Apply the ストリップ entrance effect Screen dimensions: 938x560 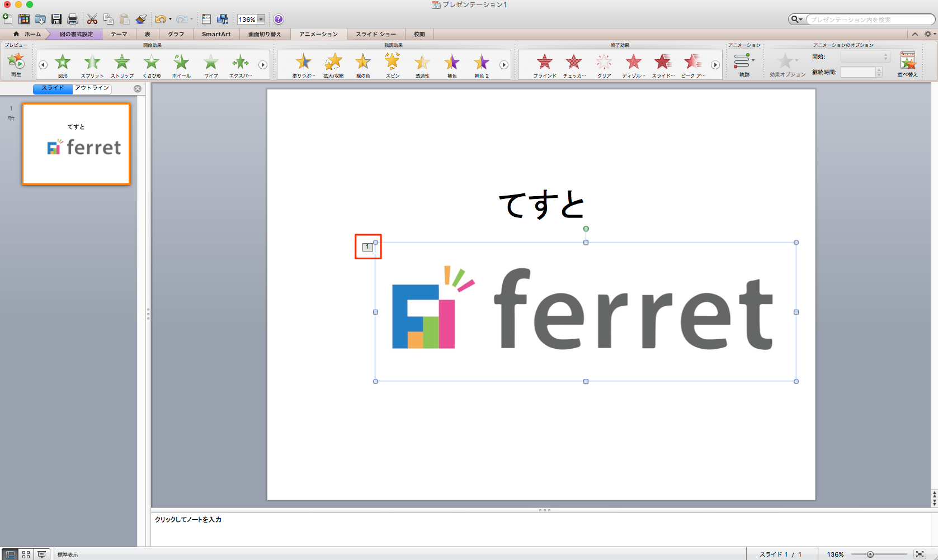point(122,65)
